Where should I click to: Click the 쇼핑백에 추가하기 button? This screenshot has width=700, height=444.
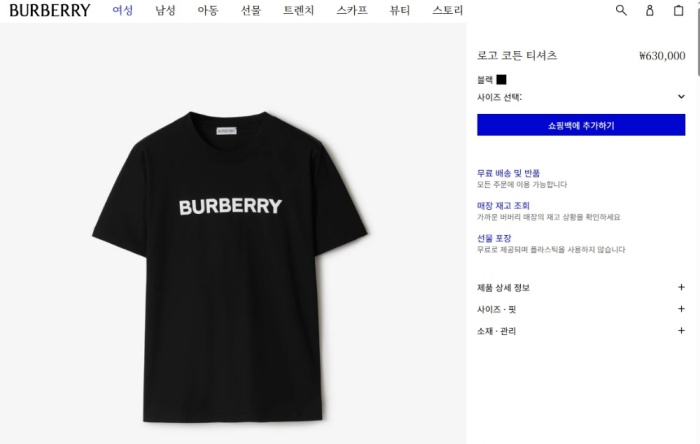pos(581,125)
